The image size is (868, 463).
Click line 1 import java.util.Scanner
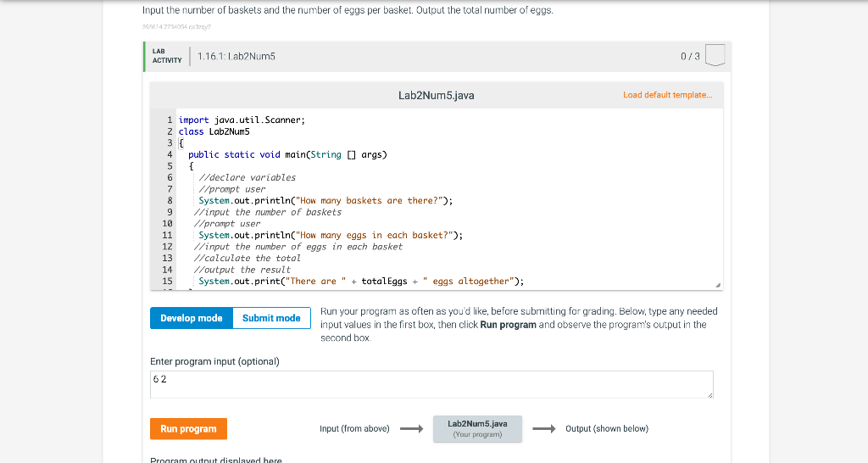[x=242, y=120]
